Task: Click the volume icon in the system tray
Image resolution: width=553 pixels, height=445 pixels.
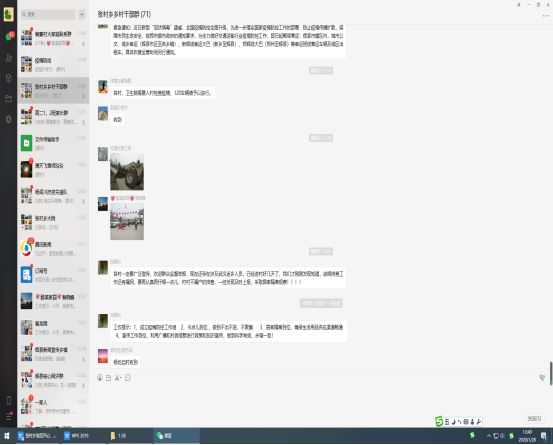Action: point(502,436)
